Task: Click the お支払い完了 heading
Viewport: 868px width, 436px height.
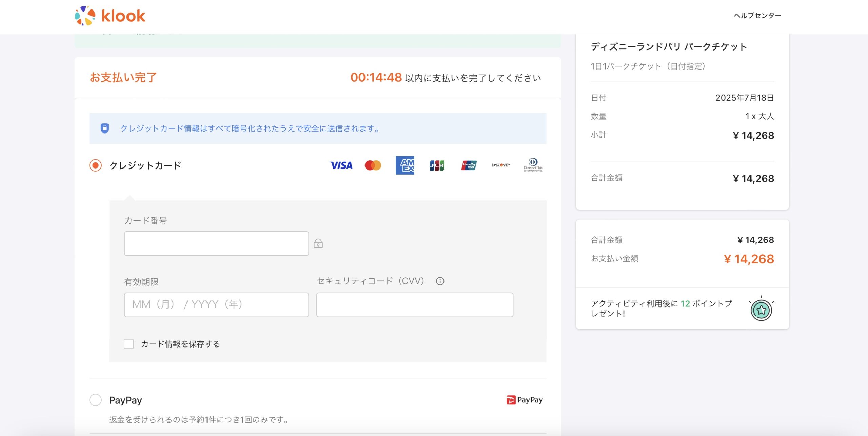Action: click(123, 77)
